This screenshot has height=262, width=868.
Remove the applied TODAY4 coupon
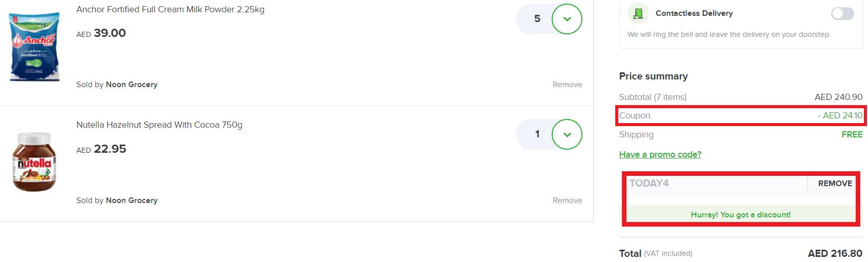pos(835,184)
